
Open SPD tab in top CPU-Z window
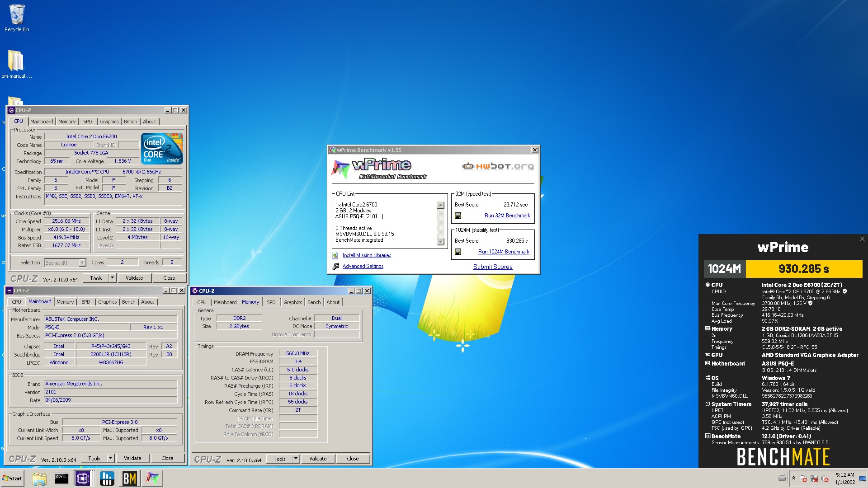[x=88, y=122]
